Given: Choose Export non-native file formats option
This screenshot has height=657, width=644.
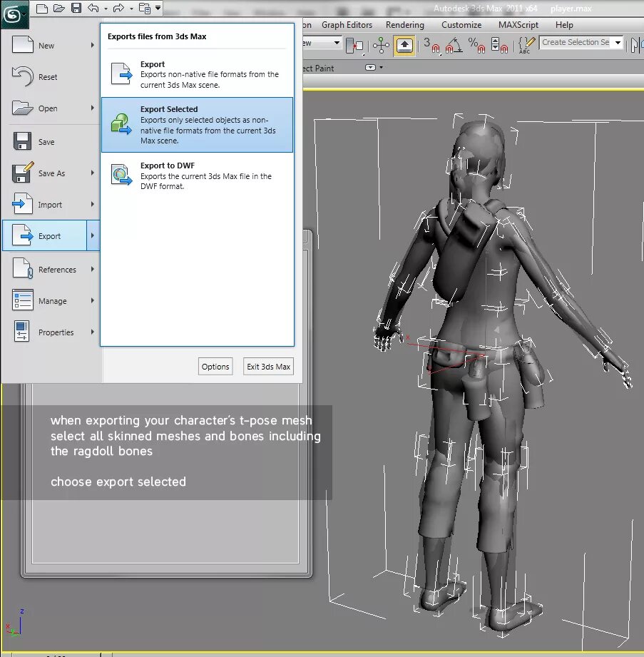Looking at the screenshot, I should click(197, 74).
